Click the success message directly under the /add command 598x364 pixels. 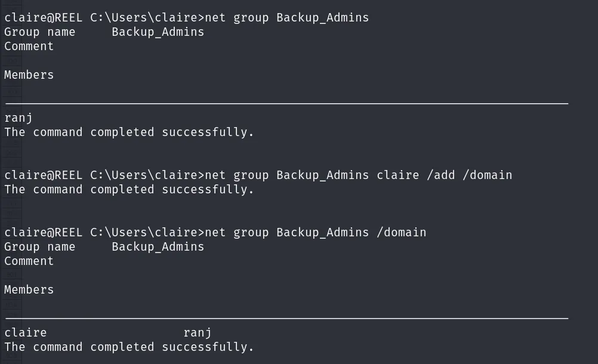point(129,189)
